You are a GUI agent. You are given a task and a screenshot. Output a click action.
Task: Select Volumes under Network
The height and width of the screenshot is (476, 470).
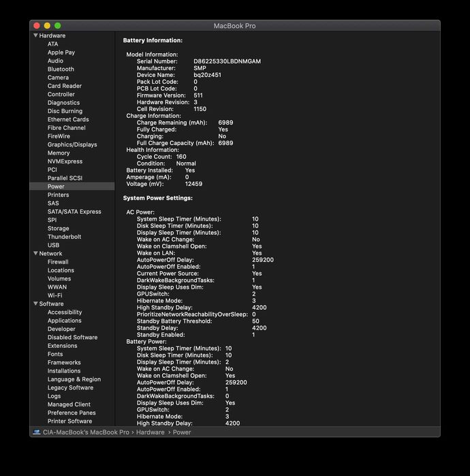click(59, 279)
